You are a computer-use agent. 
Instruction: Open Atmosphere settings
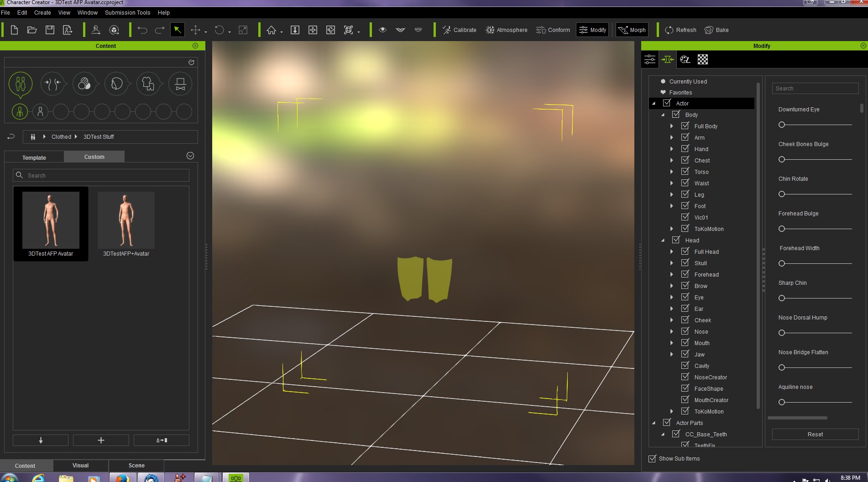coord(506,30)
